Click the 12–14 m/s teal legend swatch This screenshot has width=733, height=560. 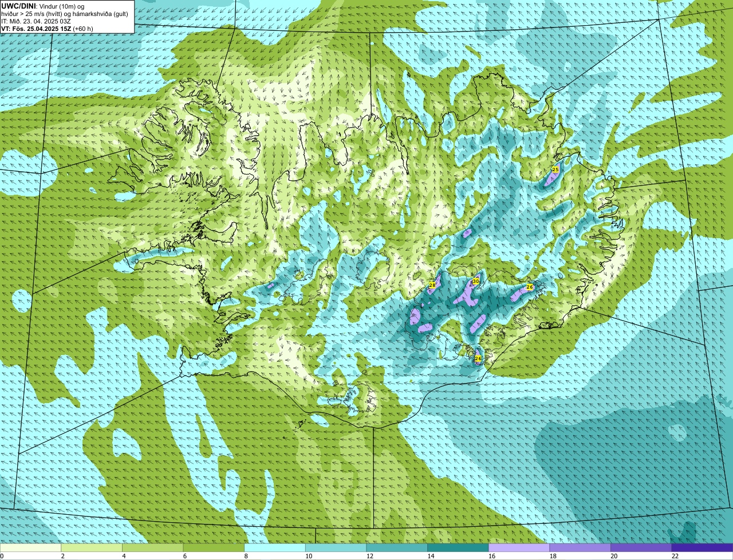coord(397,547)
